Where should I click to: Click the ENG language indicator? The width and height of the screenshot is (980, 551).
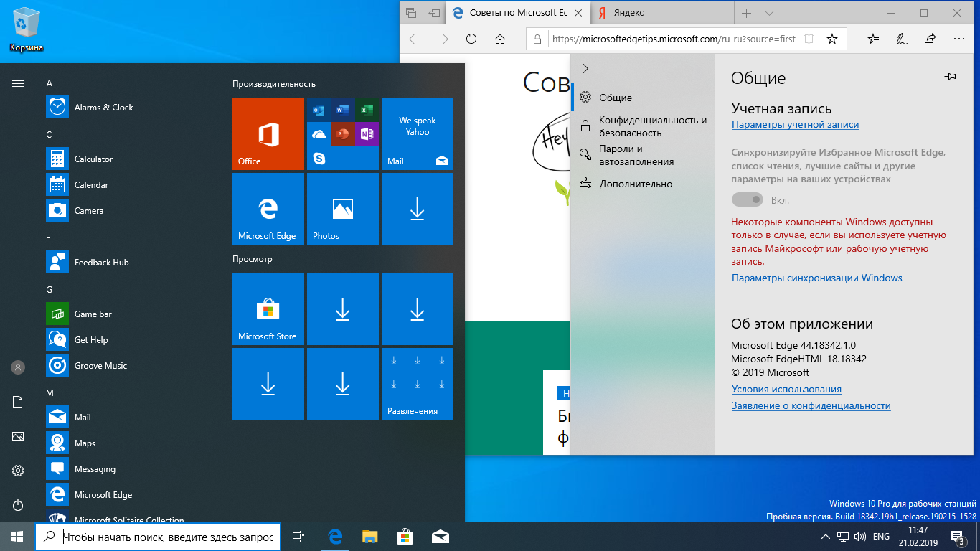[x=881, y=537]
